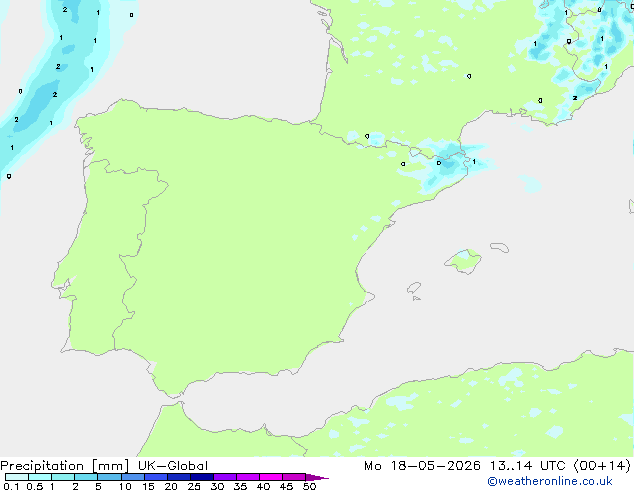Click the 20–25 mm legend color box
Screen dimensions: 634x490
coord(178,477)
